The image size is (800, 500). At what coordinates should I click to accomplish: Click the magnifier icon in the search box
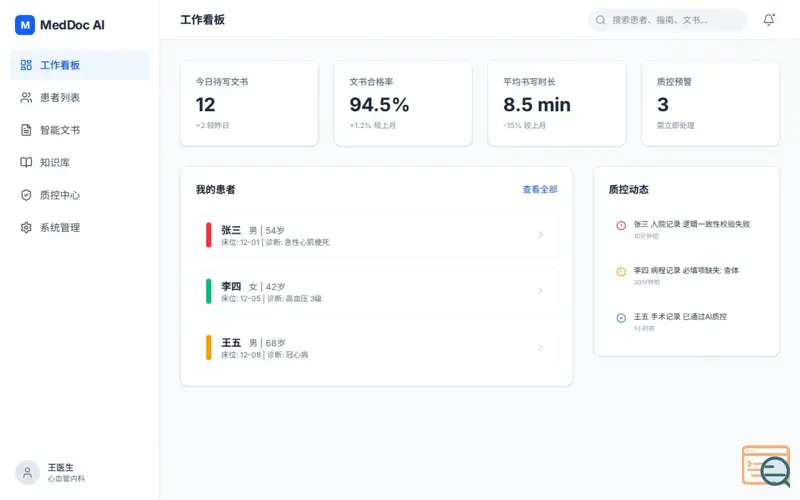click(x=601, y=20)
